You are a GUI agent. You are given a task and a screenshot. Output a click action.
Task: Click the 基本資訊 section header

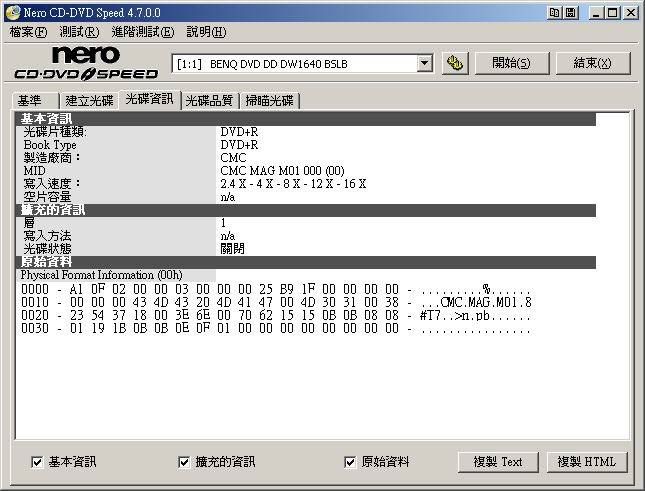click(x=306, y=119)
